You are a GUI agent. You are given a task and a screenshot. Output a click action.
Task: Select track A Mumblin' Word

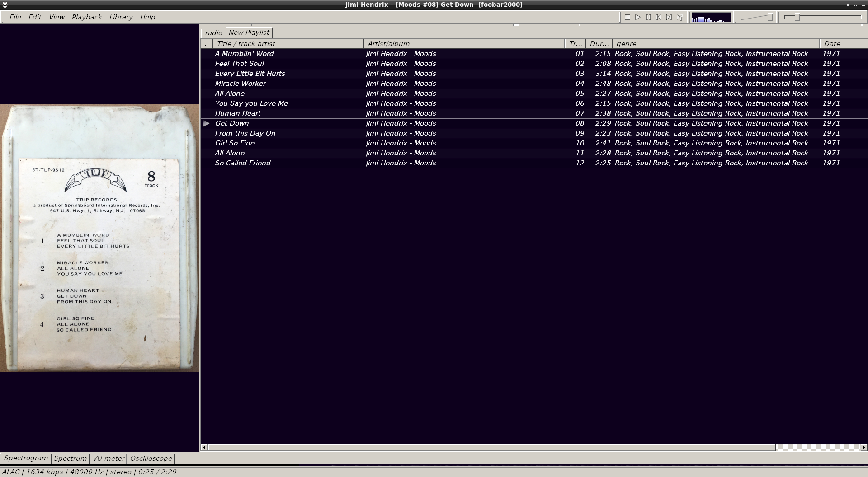click(x=533, y=54)
